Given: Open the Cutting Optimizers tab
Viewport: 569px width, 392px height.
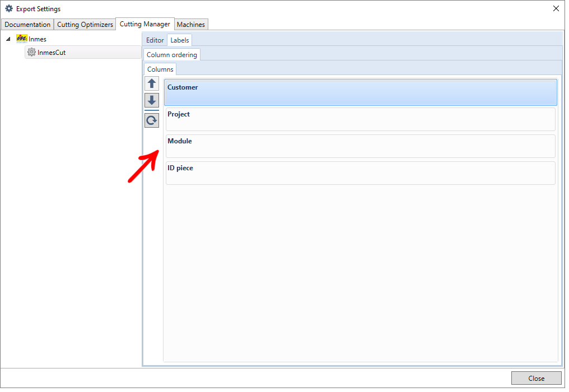Looking at the screenshot, I should click(85, 24).
